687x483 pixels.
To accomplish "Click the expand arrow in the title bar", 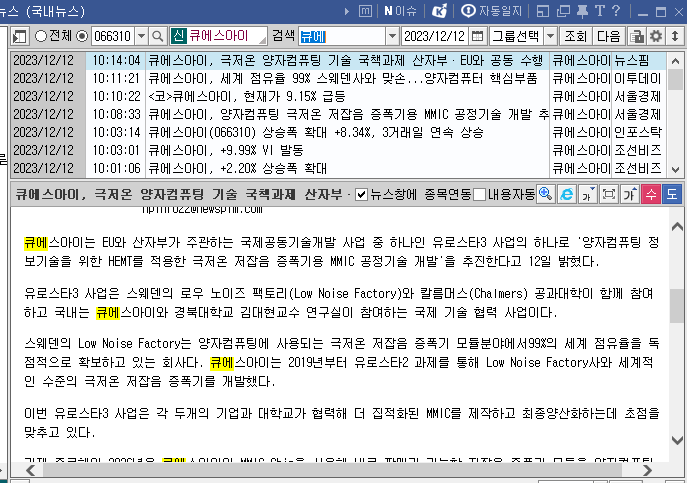I will pyautogui.click(x=347, y=11).
